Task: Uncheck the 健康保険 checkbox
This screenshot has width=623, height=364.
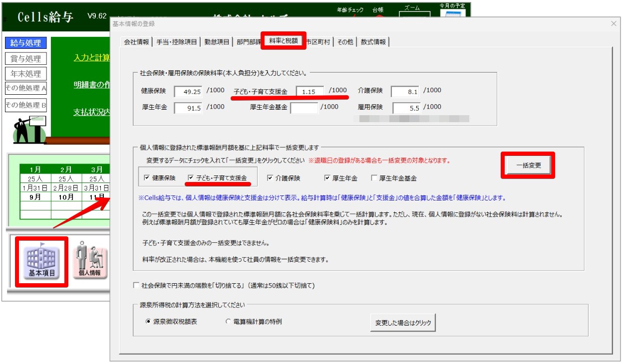Action: [x=146, y=178]
